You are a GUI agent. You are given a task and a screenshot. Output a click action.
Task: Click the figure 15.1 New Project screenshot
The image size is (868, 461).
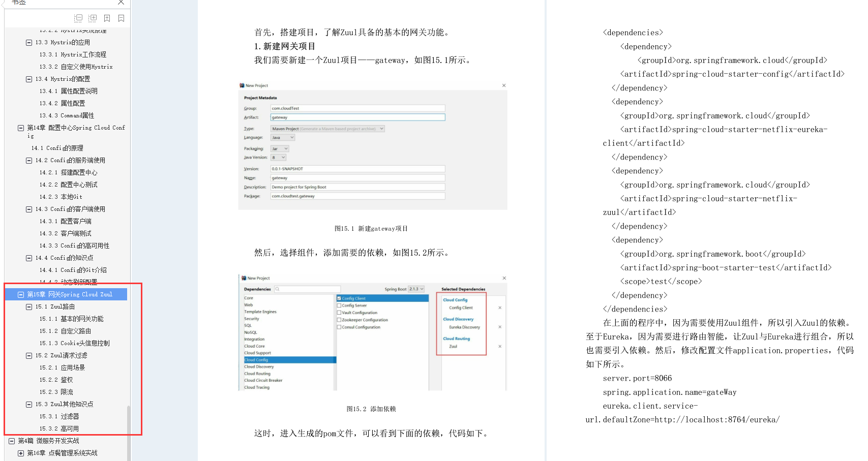[x=373, y=145]
